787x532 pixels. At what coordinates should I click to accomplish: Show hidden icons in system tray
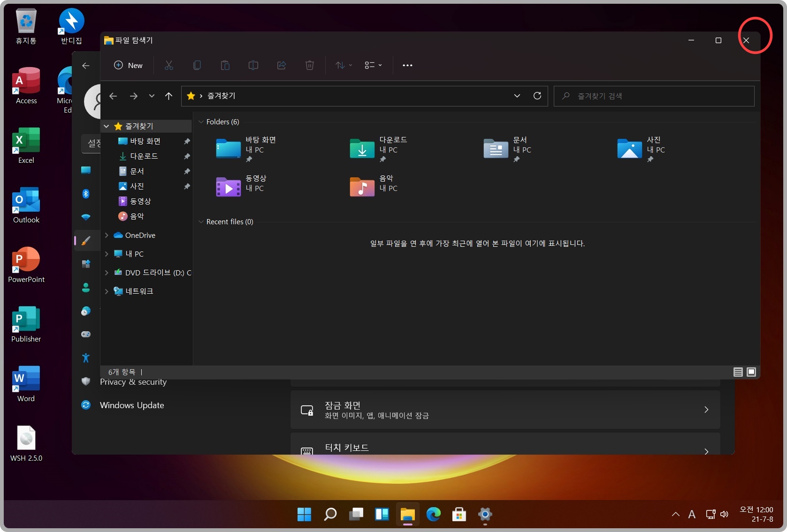pos(676,514)
